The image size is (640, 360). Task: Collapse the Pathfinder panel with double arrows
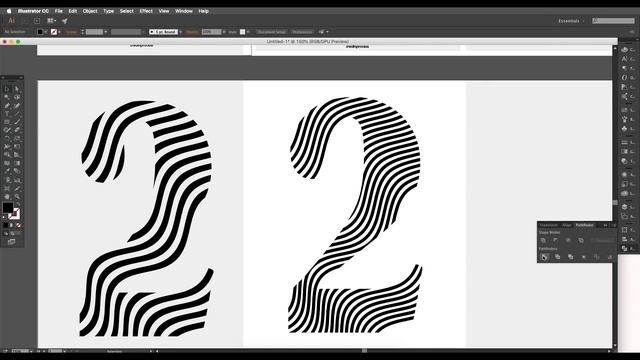click(x=605, y=225)
